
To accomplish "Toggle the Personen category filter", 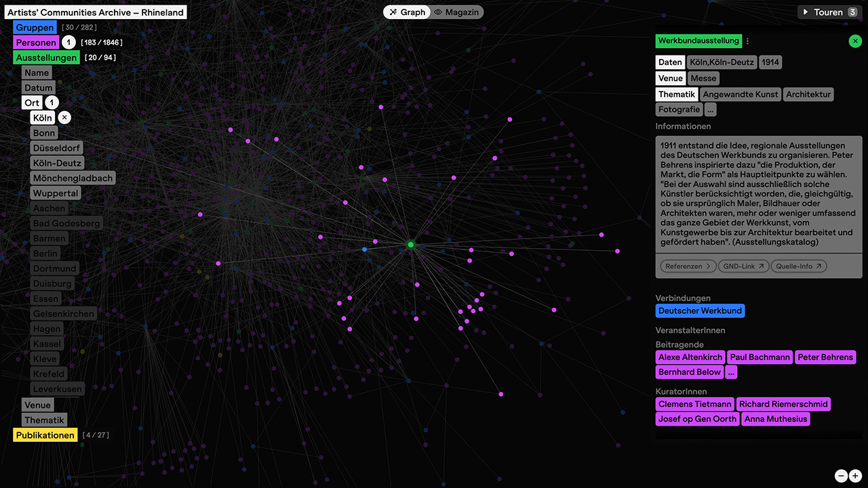I will (x=36, y=43).
